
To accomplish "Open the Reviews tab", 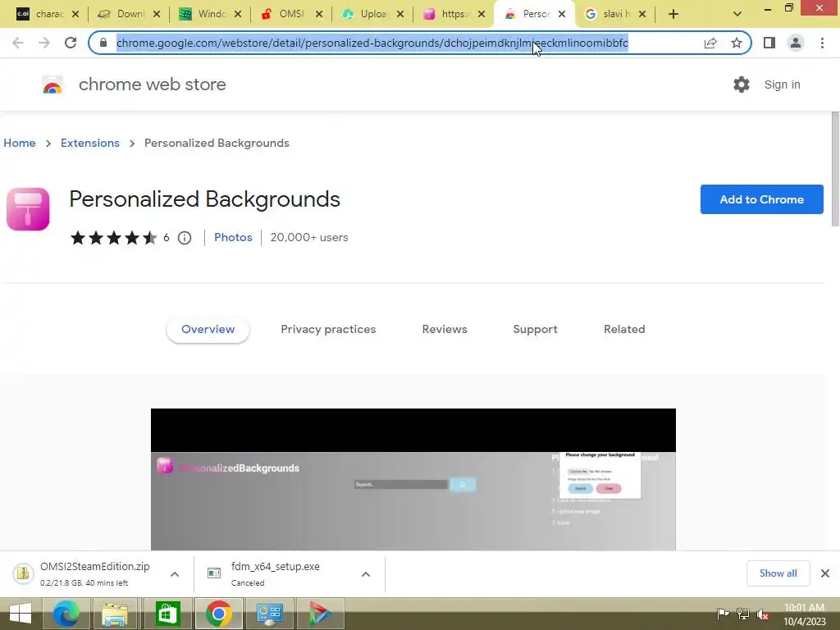I will tap(445, 330).
